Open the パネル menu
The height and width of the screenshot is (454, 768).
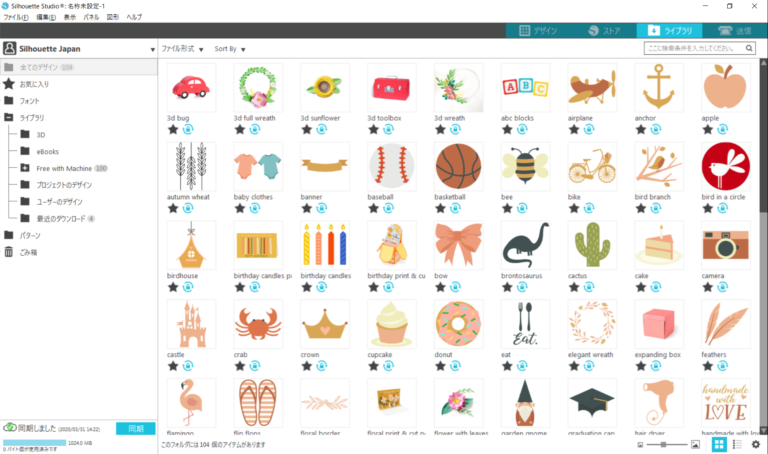pyautogui.click(x=91, y=17)
